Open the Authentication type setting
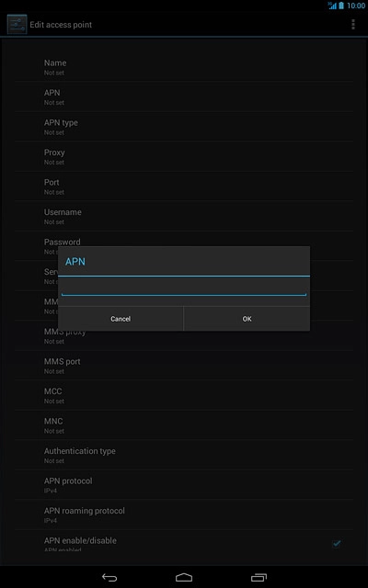This screenshot has width=368, height=588. coord(184,455)
